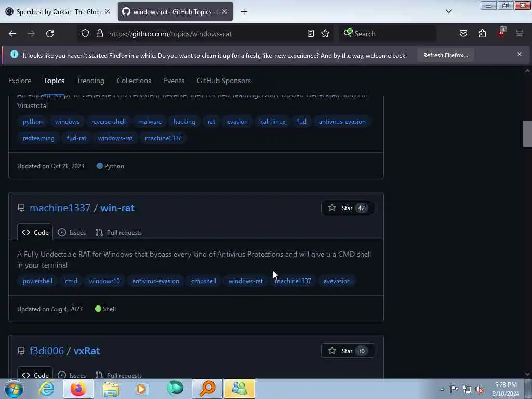
Task: Open Pull requests tab for win-rat
Action: pyautogui.click(x=118, y=232)
